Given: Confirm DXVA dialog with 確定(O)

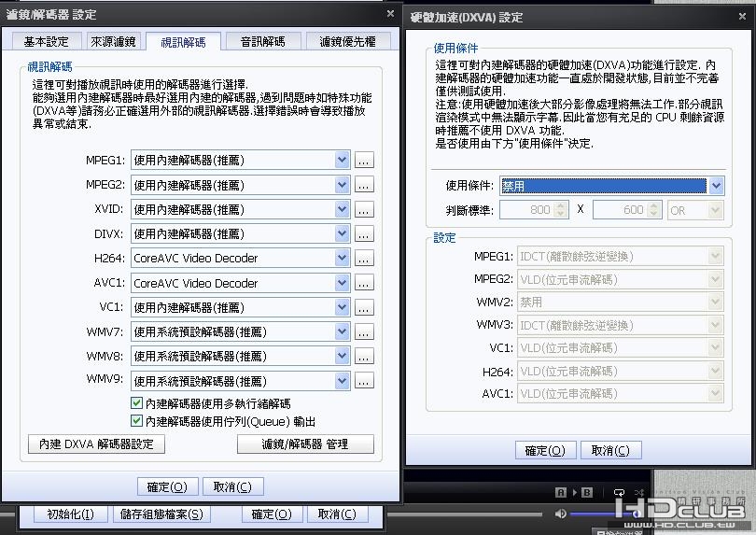Looking at the screenshot, I should [x=545, y=450].
